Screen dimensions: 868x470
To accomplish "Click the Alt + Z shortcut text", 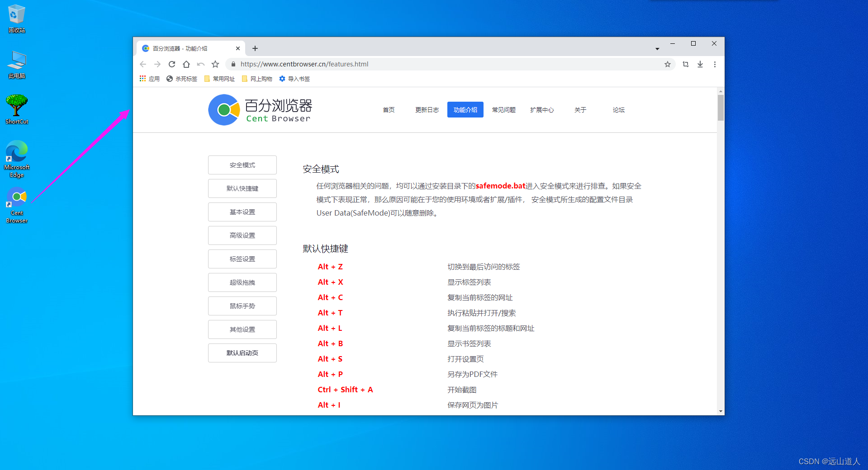I will coord(330,267).
